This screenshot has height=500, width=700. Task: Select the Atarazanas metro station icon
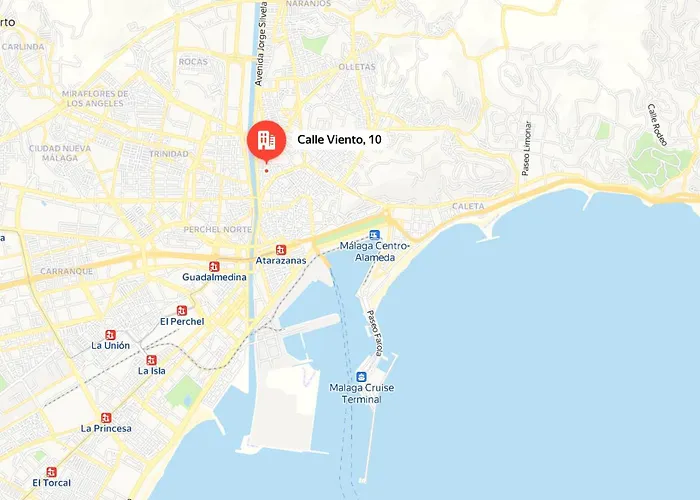pos(281,250)
